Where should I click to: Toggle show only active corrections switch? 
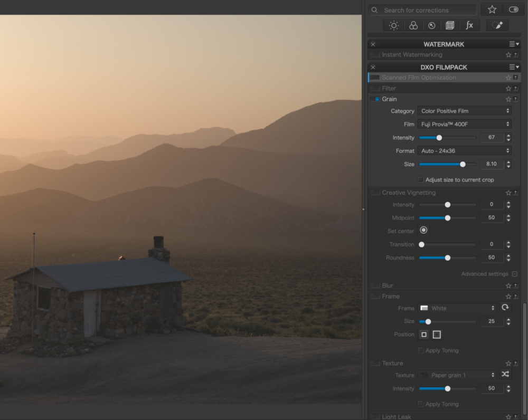[513, 10]
